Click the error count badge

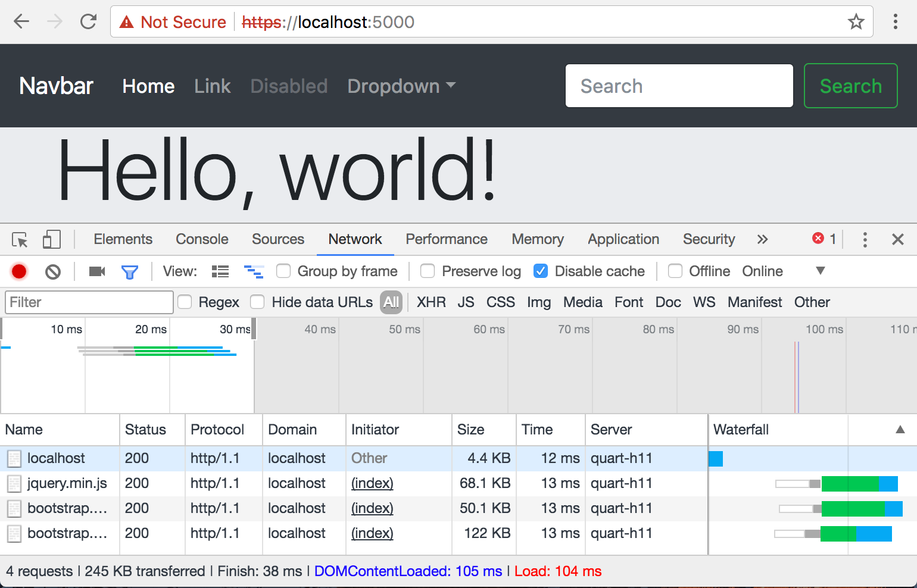pos(824,239)
